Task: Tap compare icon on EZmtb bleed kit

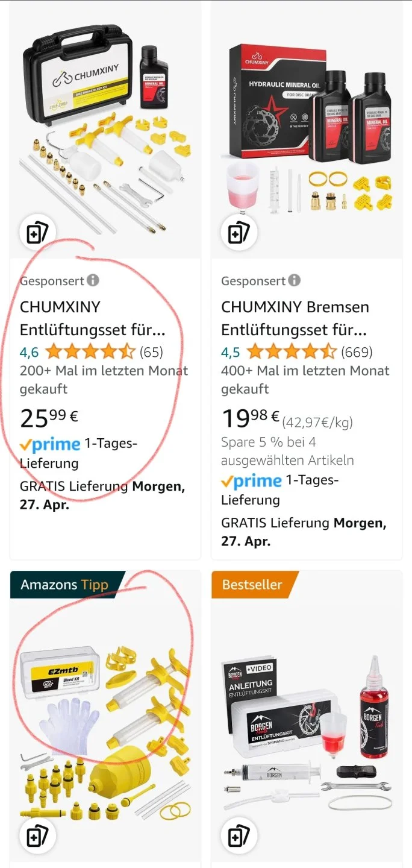Action: [37, 835]
